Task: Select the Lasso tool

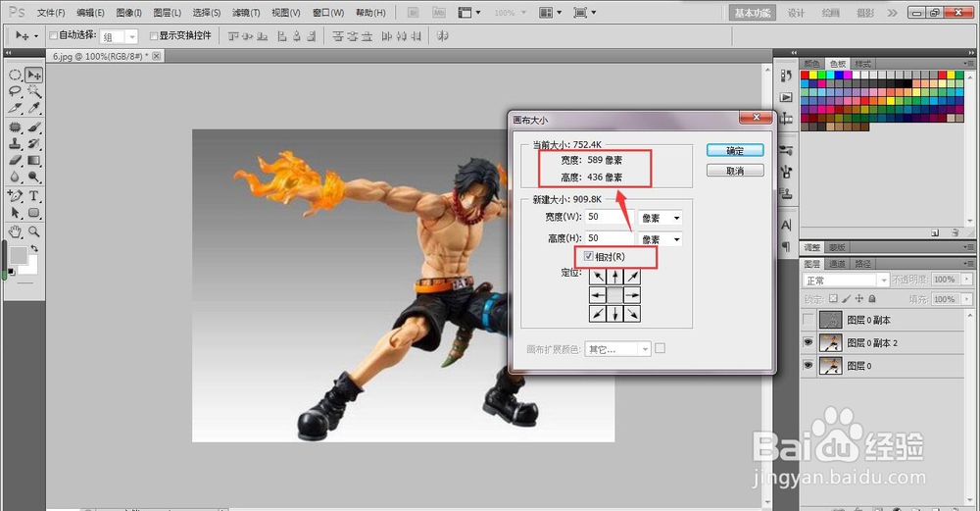Action: click(x=15, y=92)
